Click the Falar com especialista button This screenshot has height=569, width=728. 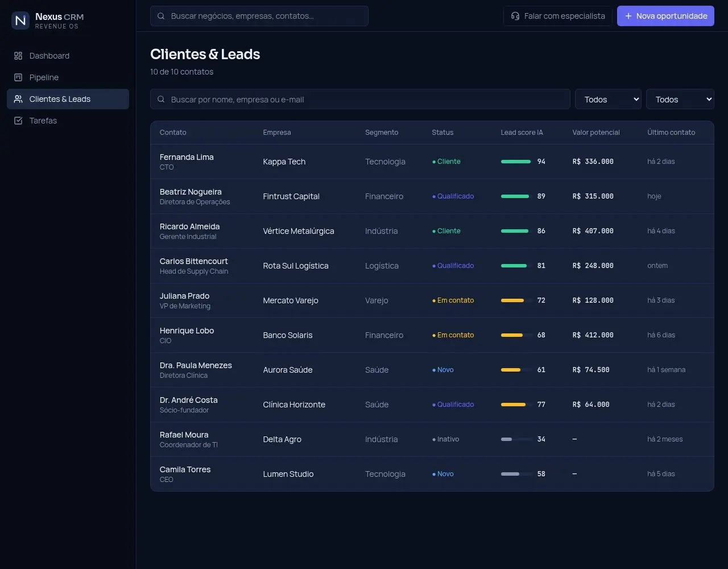point(557,16)
